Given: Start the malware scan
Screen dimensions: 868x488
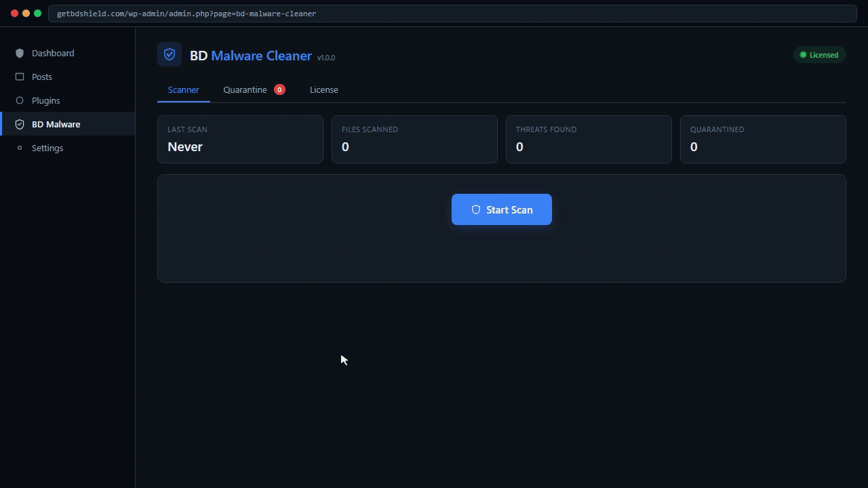Looking at the screenshot, I should (x=502, y=209).
